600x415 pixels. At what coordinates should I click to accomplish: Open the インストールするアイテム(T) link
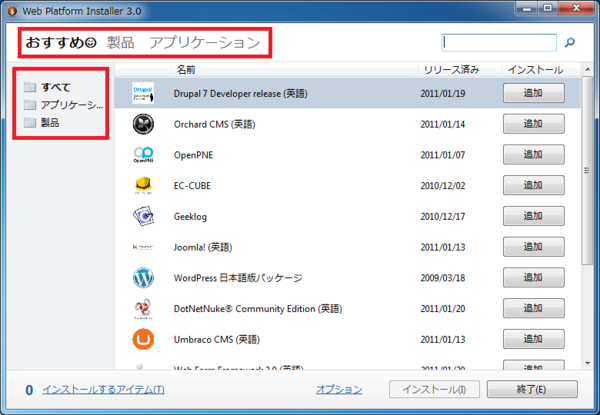pos(103,389)
